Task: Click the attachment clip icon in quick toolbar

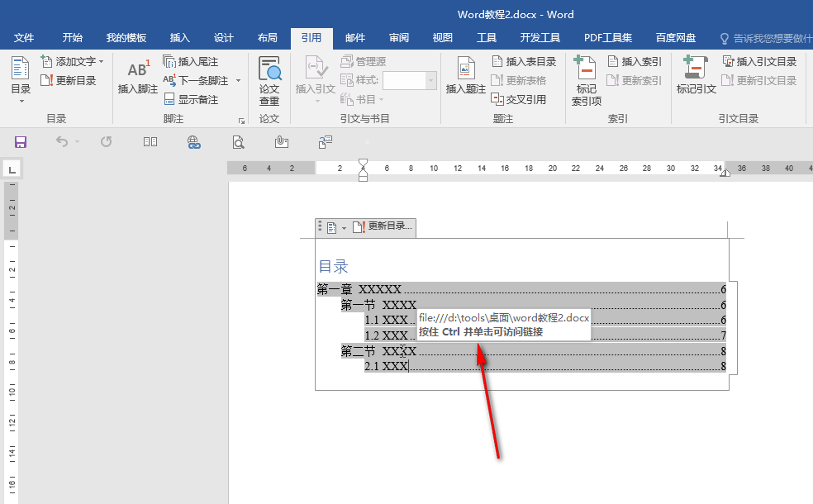Action: pyautogui.click(x=282, y=141)
